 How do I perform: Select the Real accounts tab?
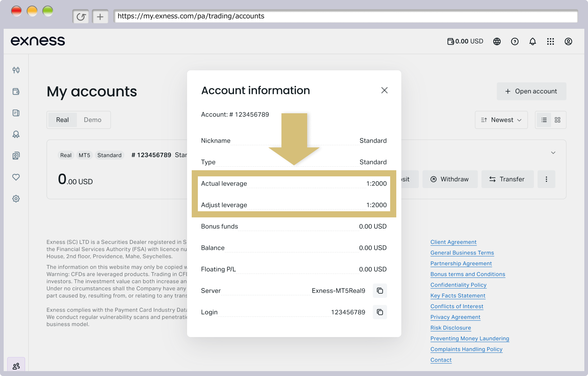[62, 120]
